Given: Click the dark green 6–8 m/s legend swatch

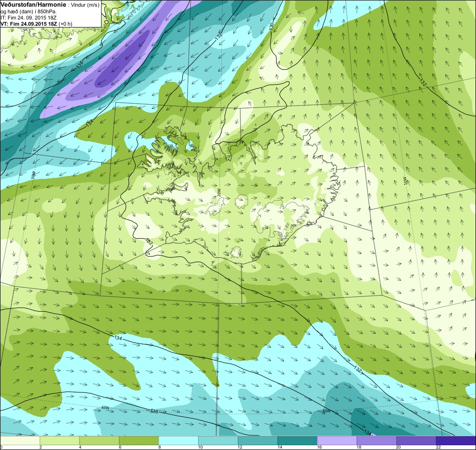Looking at the screenshot, I should click(139, 440).
